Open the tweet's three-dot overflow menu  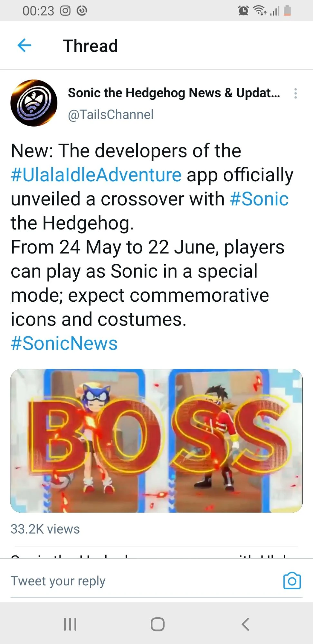click(295, 93)
